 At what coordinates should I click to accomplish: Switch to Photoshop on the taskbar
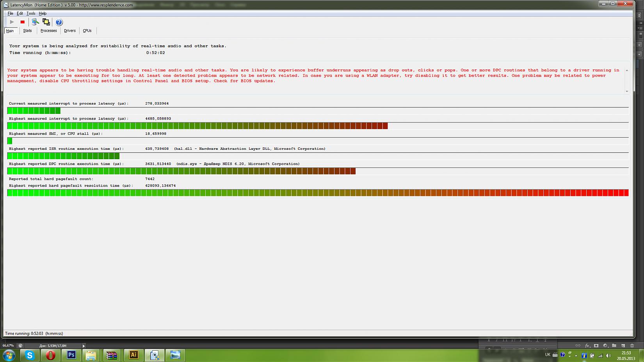tap(71, 355)
